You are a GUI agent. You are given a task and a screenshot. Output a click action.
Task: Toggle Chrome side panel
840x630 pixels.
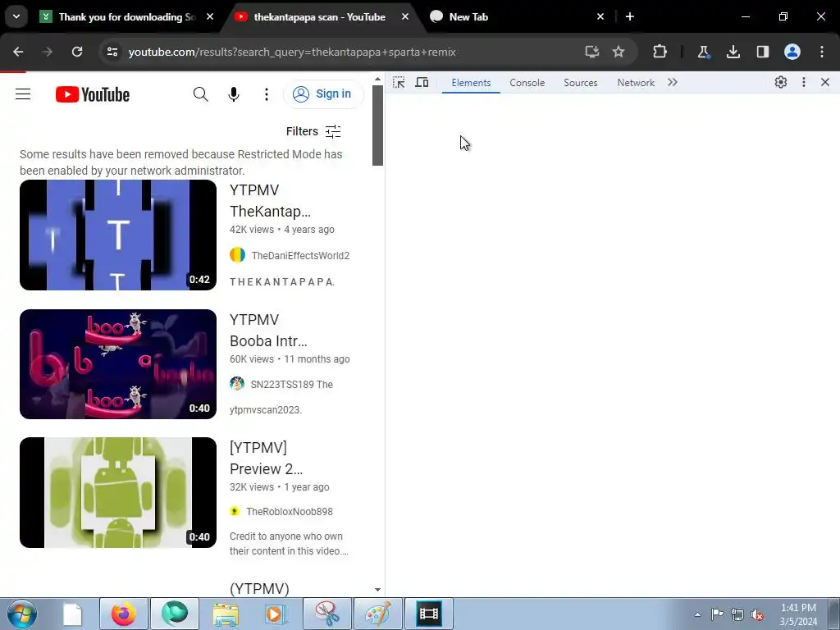click(763, 52)
